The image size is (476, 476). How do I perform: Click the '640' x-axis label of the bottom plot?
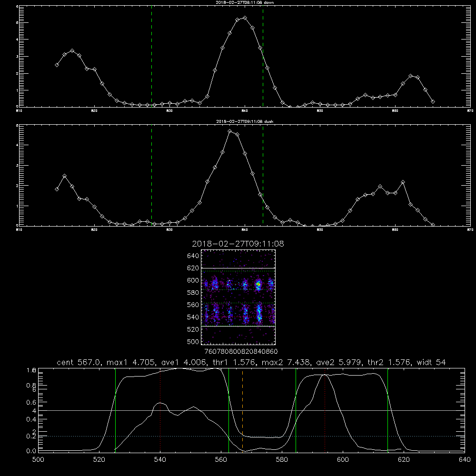(x=465, y=460)
